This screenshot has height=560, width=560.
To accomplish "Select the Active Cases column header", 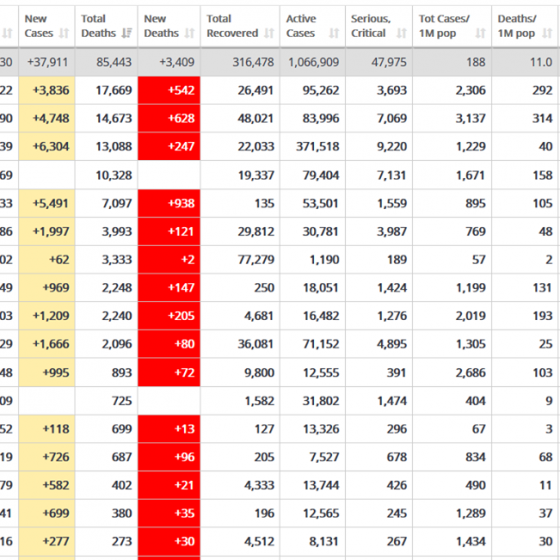I will 313,26.
